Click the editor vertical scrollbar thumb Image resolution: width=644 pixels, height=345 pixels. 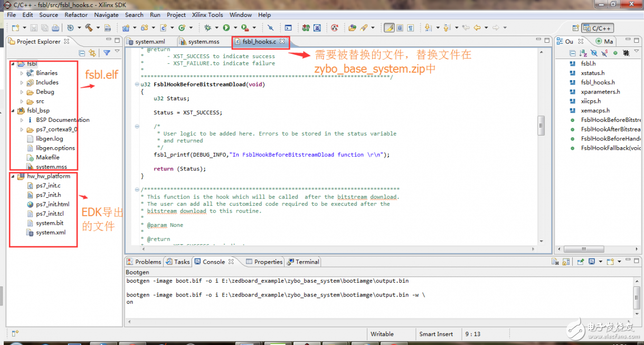[541, 125]
